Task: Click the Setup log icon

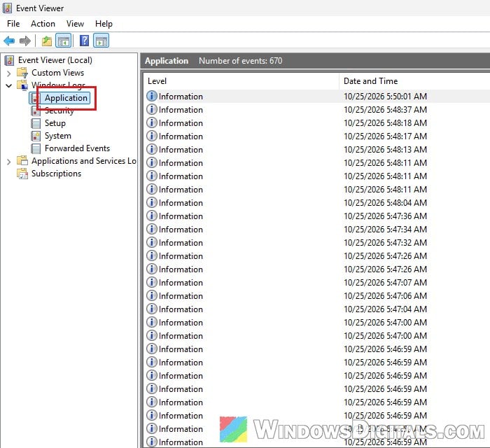Action: (x=36, y=123)
